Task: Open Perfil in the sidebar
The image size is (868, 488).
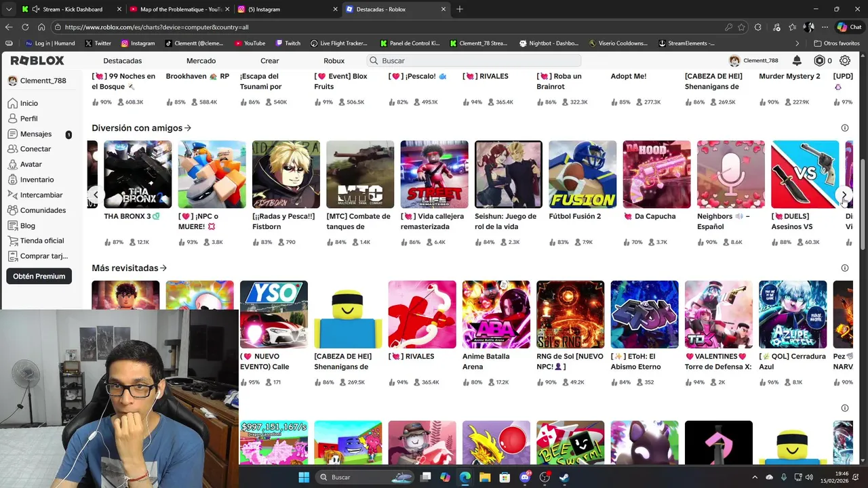Action: point(28,119)
